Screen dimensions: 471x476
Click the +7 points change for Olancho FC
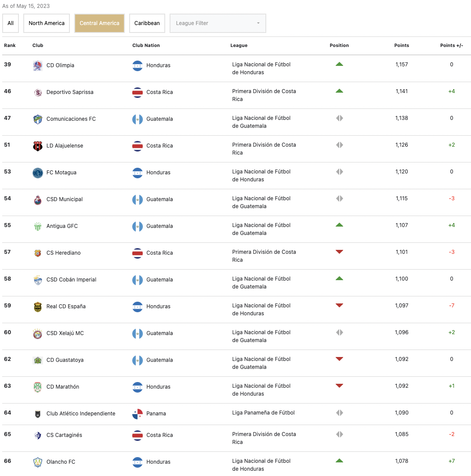pos(452,461)
